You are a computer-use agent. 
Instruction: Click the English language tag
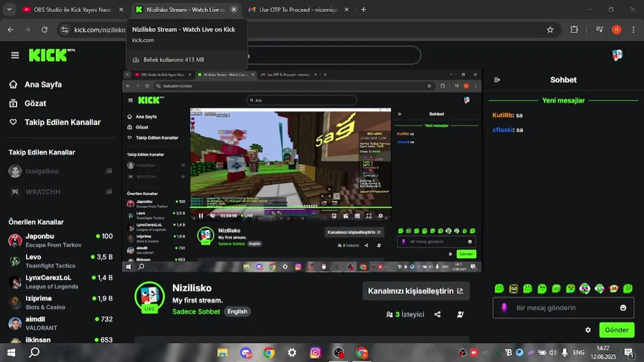237,312
